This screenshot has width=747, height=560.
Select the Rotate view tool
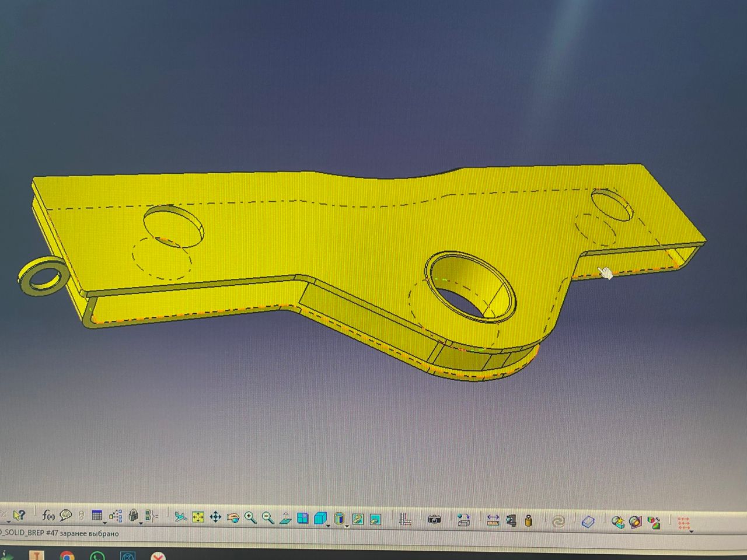click(x=233, y=517)
